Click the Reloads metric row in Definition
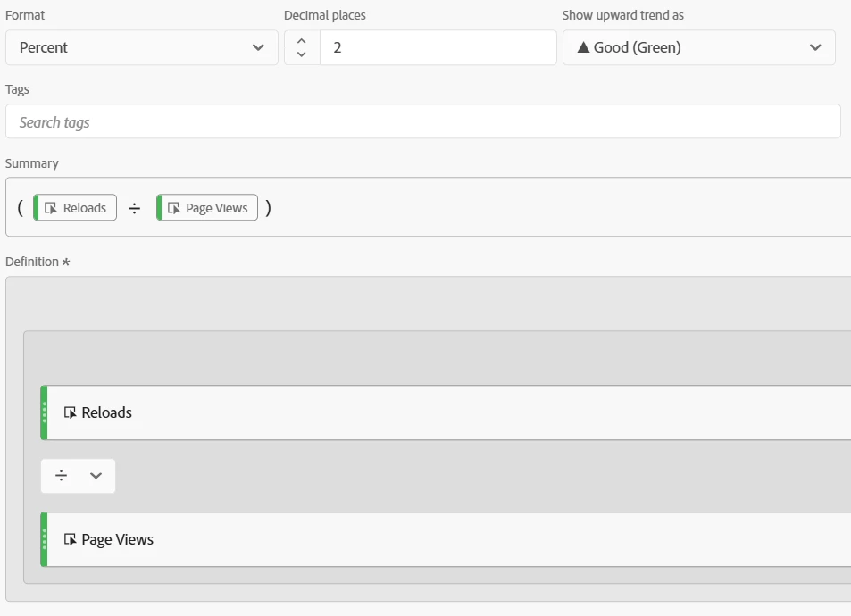The height and width of the screenshot is (616, 851). [446, 412]
